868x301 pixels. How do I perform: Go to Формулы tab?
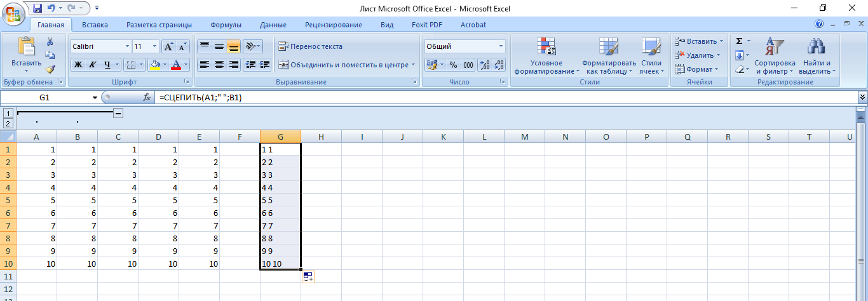(226, 25)
